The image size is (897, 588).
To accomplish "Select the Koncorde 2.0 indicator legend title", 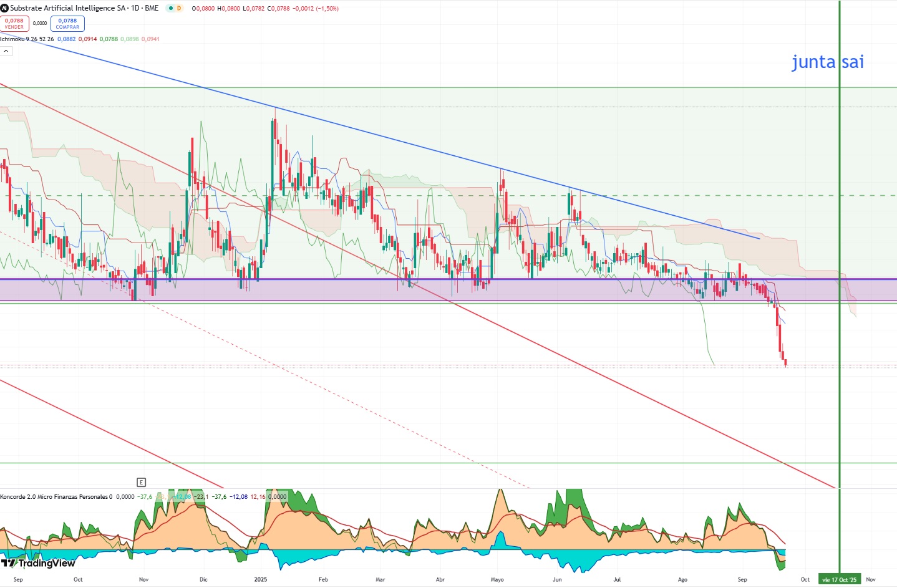I will [x=56, y=497].
